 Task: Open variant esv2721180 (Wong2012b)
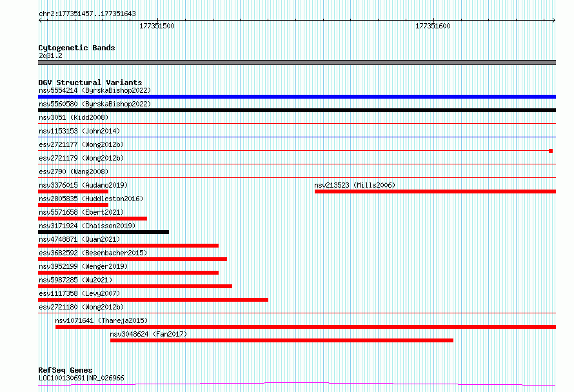[81, 307]
